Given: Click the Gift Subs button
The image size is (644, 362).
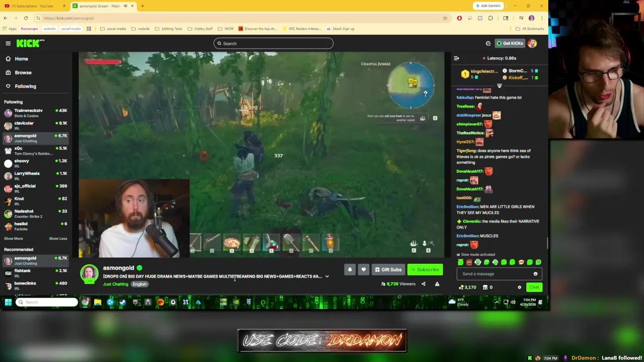Looking at the screenshot, I should 388,269.
